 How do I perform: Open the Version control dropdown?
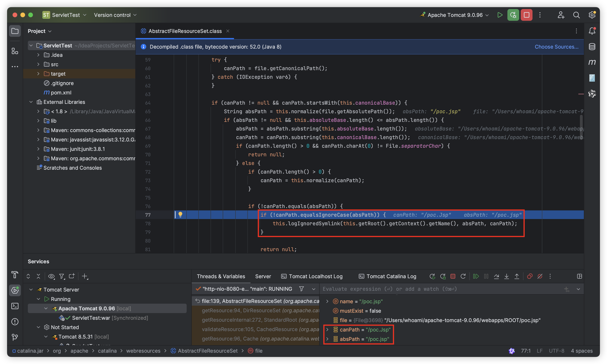(x=115, y=15)
